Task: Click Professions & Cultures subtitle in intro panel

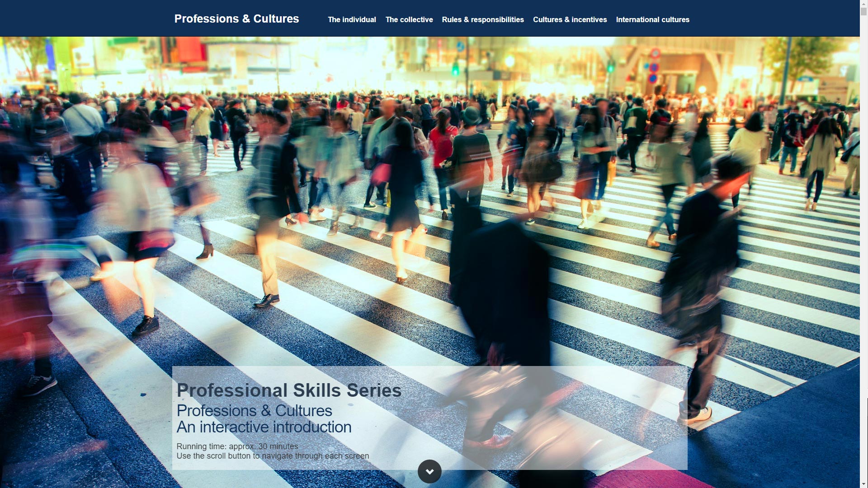Action: (x=254, y=411)
